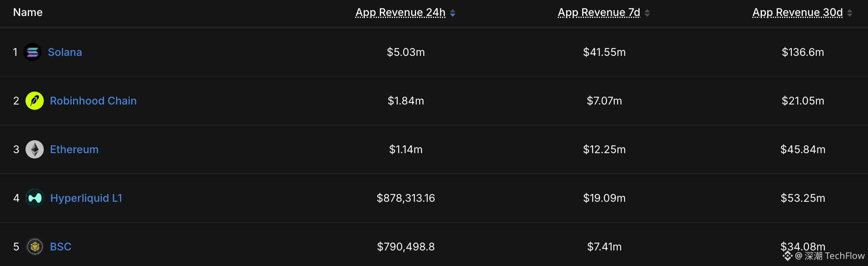Toggle sort arrows next to App Revenue 24h
Screen dimensions: 868x266
coord(453,13)
